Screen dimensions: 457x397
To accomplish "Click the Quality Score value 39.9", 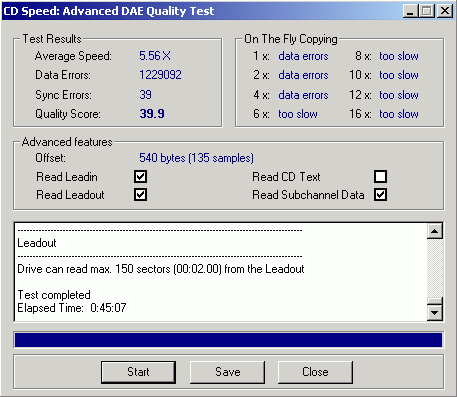I will 152,114.
